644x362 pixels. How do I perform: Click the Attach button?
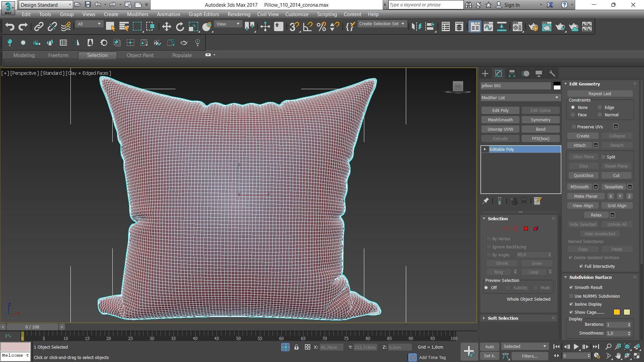coord(579,145)
